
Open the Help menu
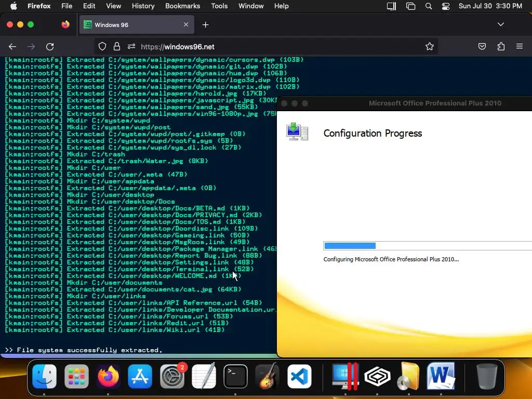click(281, 6)
